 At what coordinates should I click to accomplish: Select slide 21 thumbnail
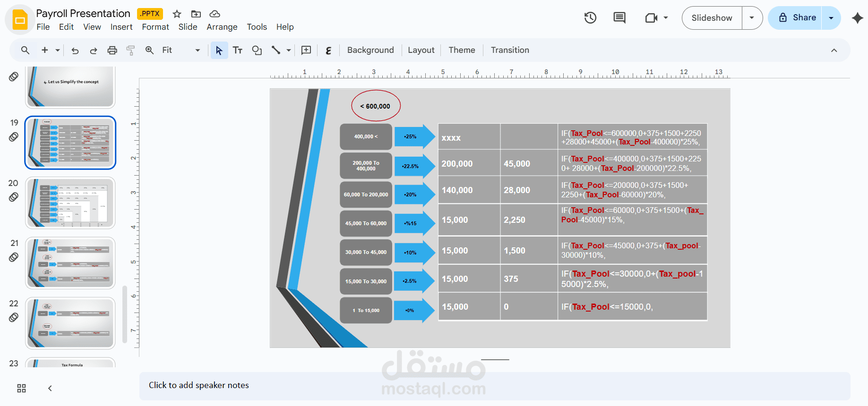(x=70, y=263)
